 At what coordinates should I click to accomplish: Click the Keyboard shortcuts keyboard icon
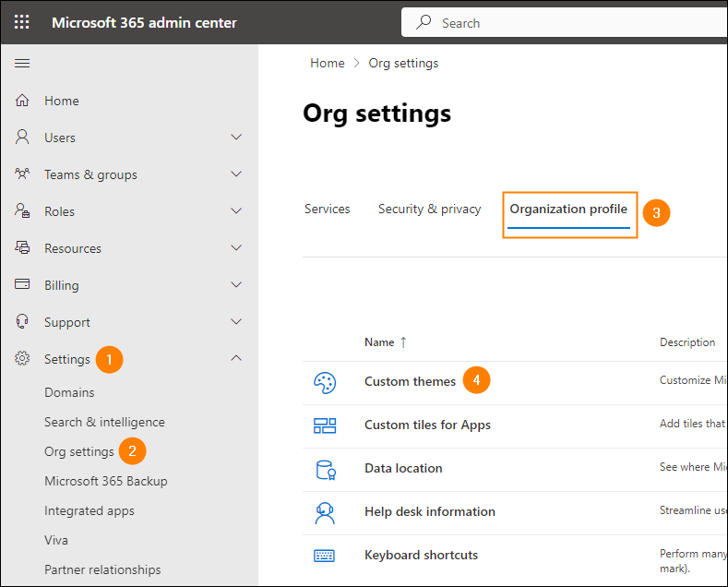pos(325,556)
